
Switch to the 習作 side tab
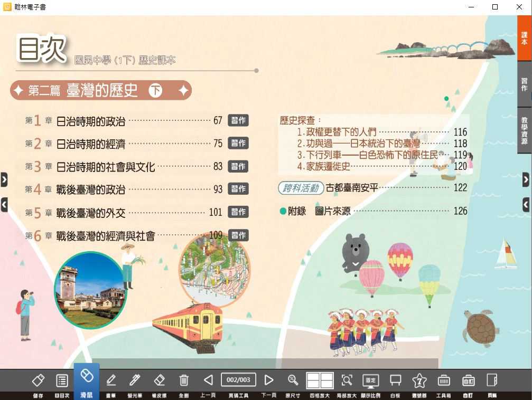525,84
